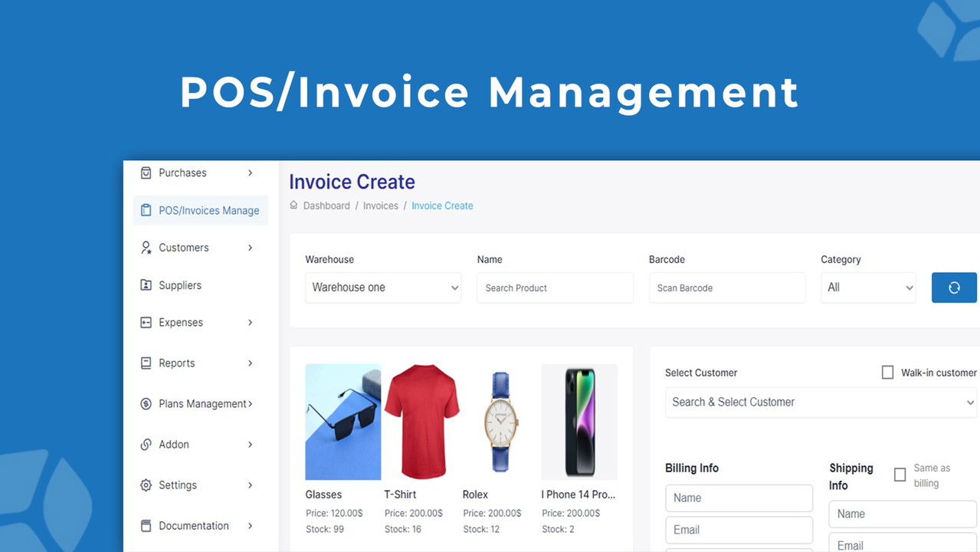980x552 pixels.
Task: Click the Customers person icon
Action: pos(146,248)
